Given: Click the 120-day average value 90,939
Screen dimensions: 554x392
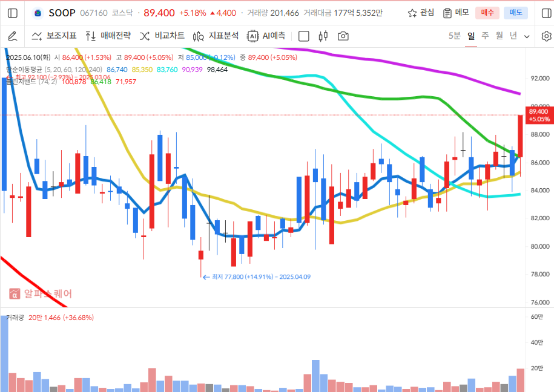Looking at the screenshot, I should [x=192, y=70].
